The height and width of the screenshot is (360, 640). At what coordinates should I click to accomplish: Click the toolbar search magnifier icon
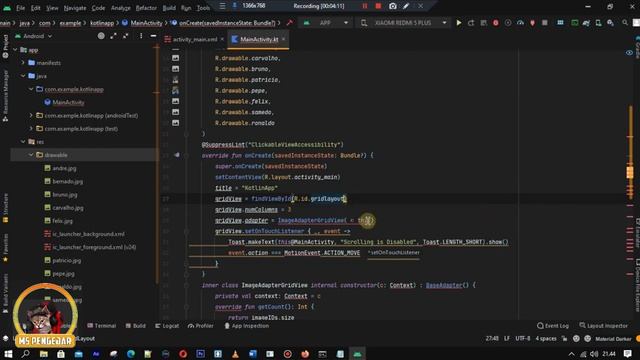(x=625, y=23)
